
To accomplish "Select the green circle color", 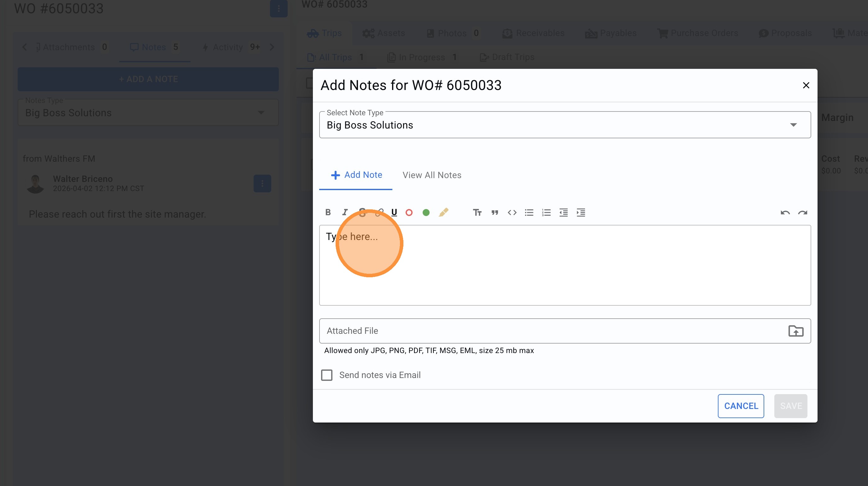I will click(426, 212).
